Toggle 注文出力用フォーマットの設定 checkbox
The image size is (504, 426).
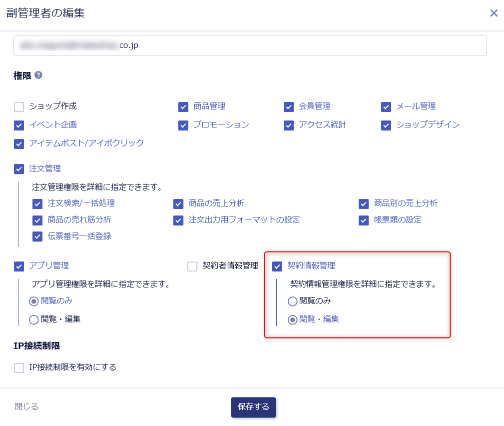point(178,220)
